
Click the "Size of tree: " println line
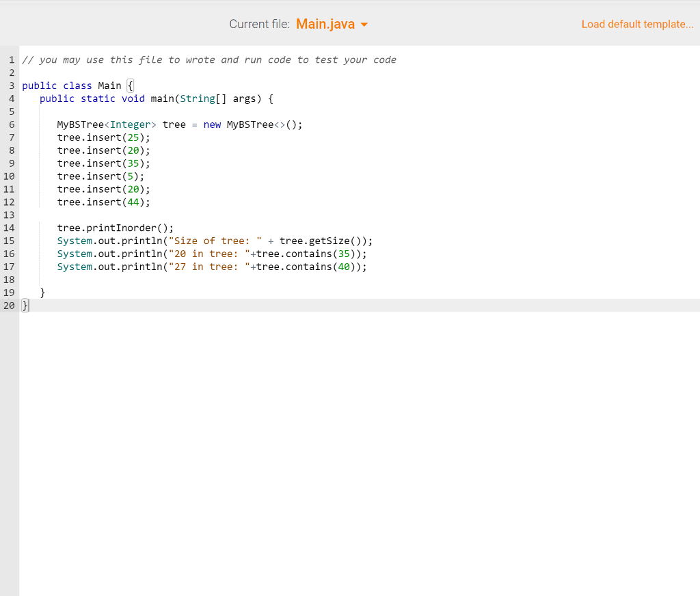215,241
